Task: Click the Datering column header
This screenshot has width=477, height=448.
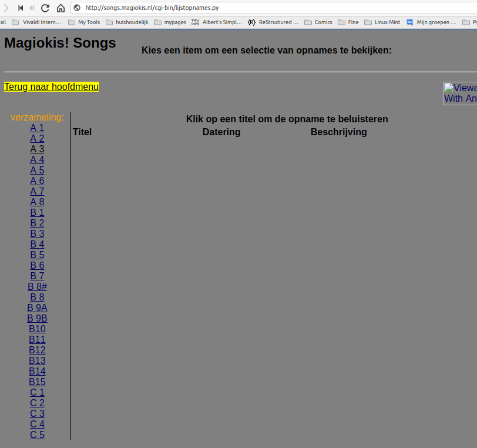Action: pos(221,132)
